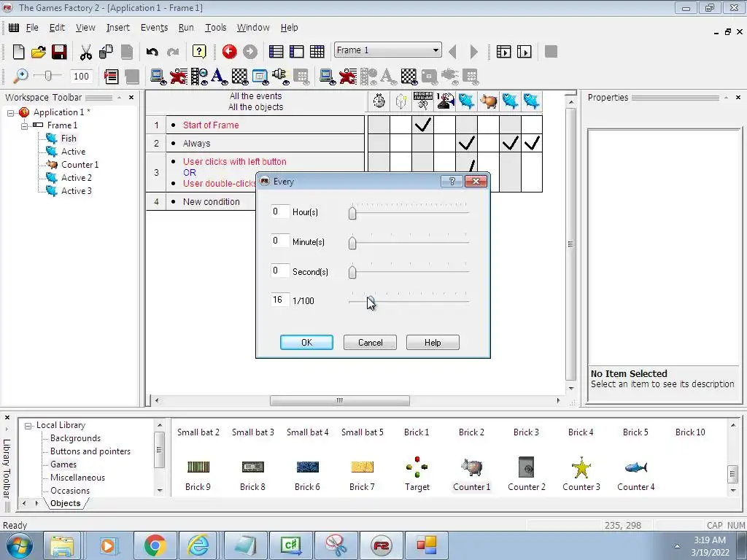The image size is (747, 560).
Task: Click the Cut scissors icon
Action: coord(86,52)
